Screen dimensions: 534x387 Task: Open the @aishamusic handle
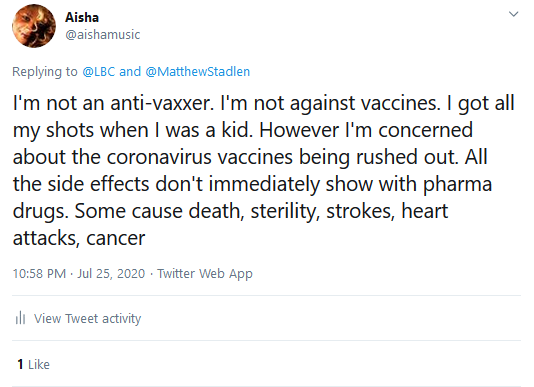[x=103, y=35]
